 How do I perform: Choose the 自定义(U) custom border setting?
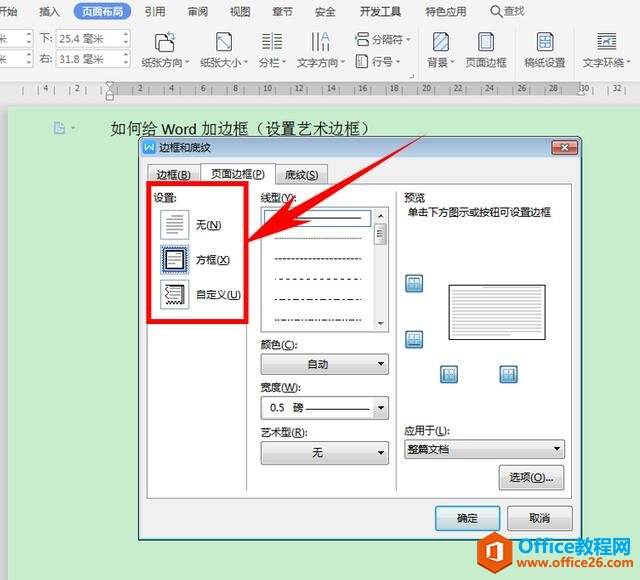[x=200, y=294]
